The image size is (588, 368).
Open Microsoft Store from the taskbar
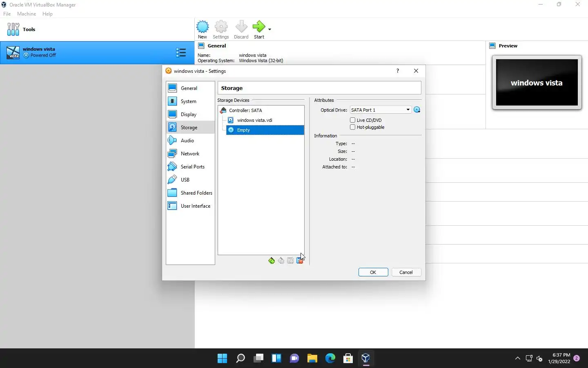tap(348, 359)
